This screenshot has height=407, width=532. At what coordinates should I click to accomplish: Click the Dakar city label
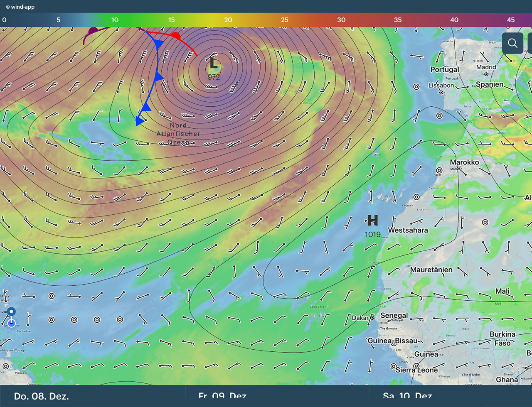click(360, 318)
